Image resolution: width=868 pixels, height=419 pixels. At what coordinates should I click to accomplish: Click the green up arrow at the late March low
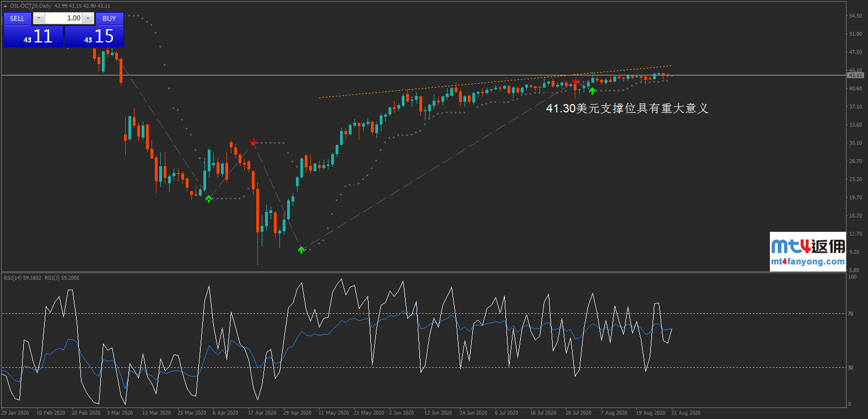point(208,199)
